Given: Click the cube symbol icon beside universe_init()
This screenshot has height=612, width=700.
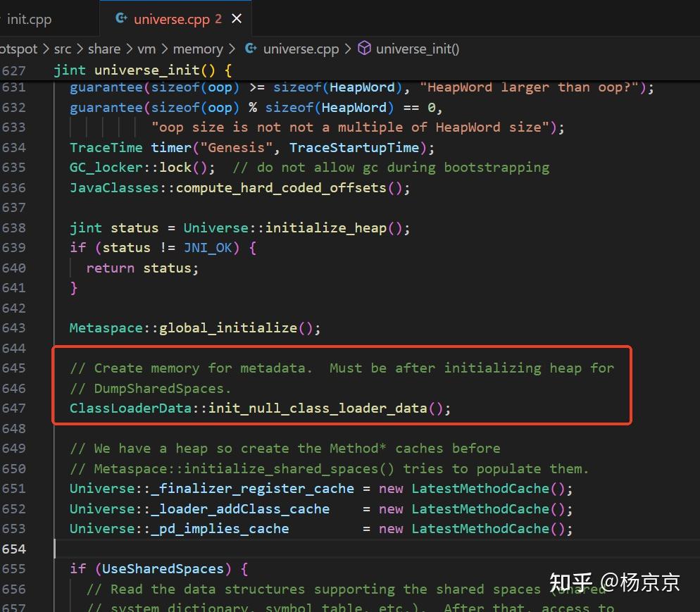Looking at the screenshot, I should click(364, 48).
